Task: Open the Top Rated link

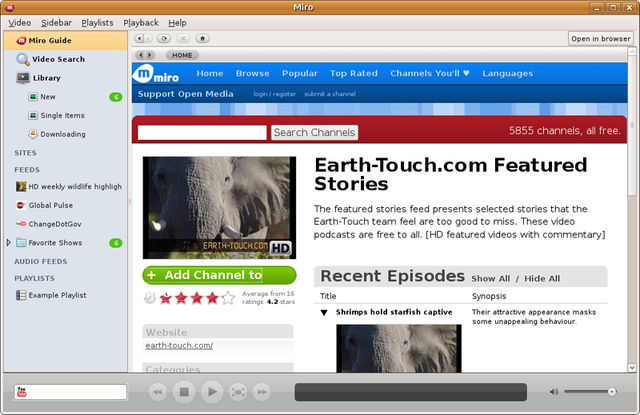Action: coord(353,73)
